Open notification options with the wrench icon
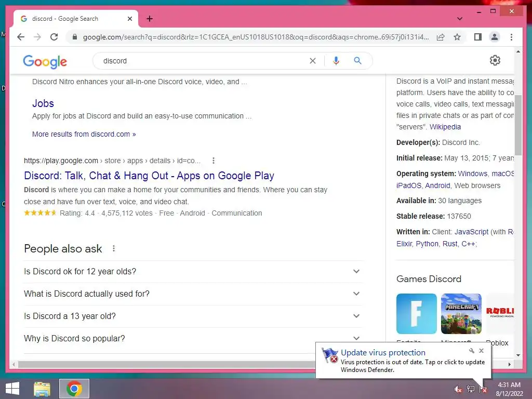Screen dimensions: 532x399 coord(472,351)
